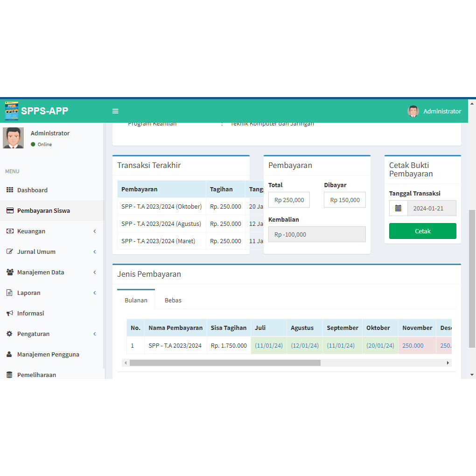Click the page vertical scrollbar thumb
Viewport: 476px width, 476px height.
click(472, 279)
